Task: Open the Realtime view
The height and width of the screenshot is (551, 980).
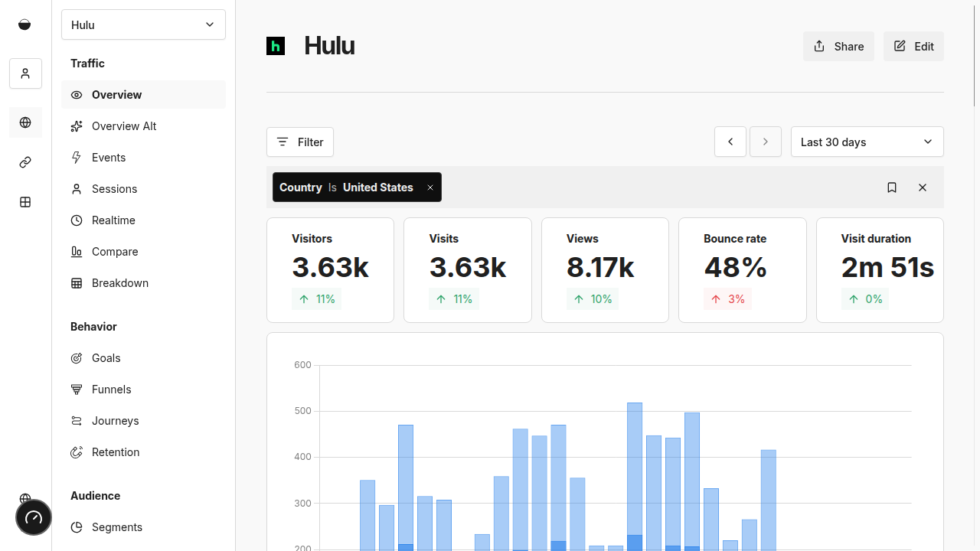Action: click(143, 220)
